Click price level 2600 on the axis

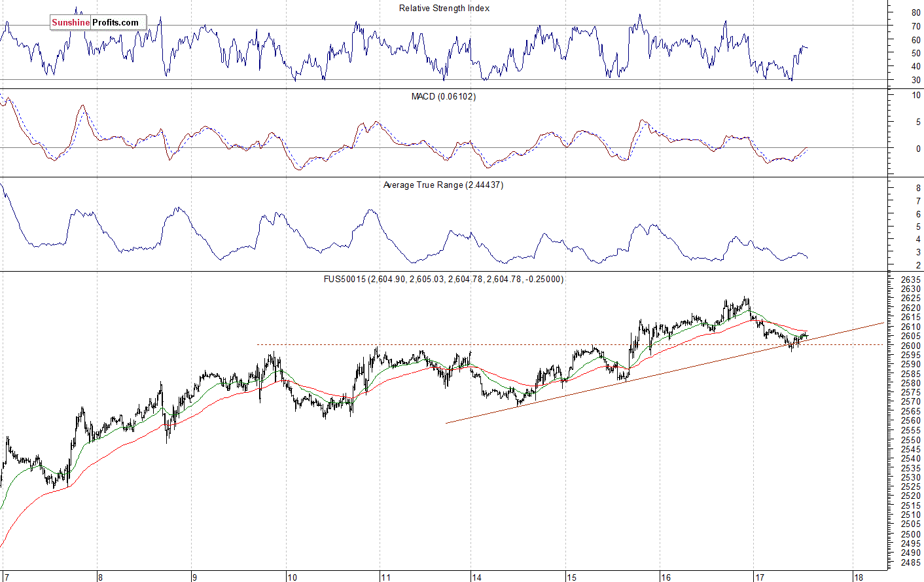pyautogui.click(x=911, y=346)
